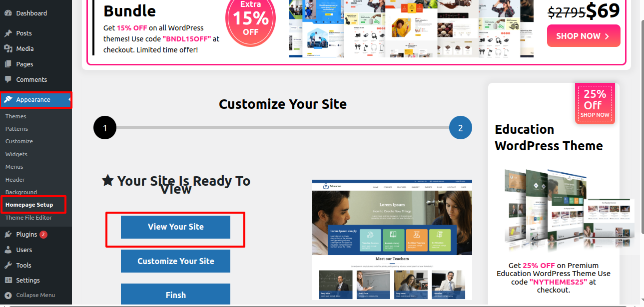The height and width of the screenshot is (307, 644).
Task: Click the Comments bubble icon
Action: click(x=8, y=80)
